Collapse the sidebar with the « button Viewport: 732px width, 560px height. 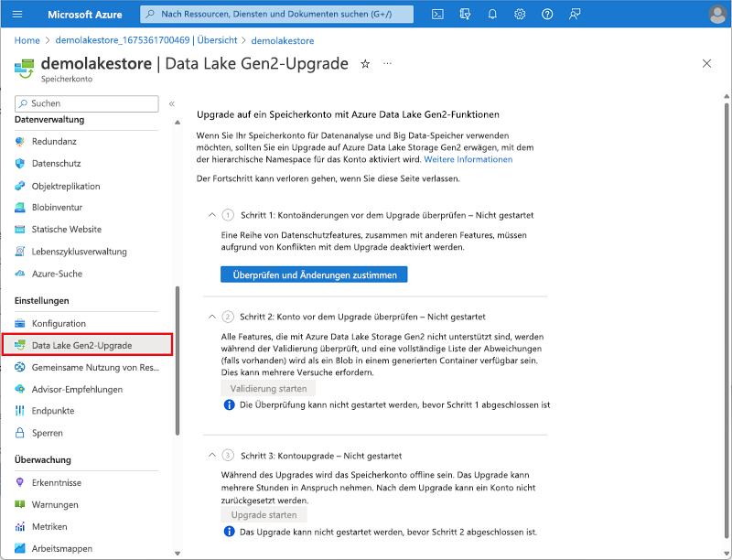pos(171,103)
